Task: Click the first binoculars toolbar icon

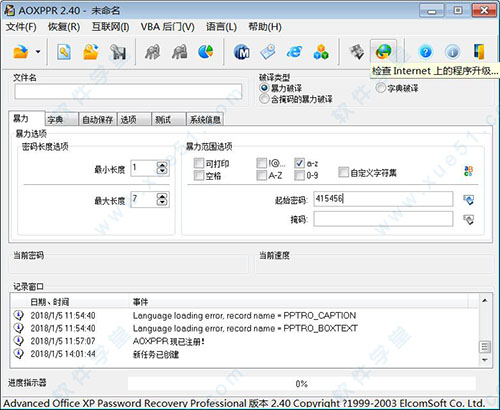Action: click(x=152, y=52)
